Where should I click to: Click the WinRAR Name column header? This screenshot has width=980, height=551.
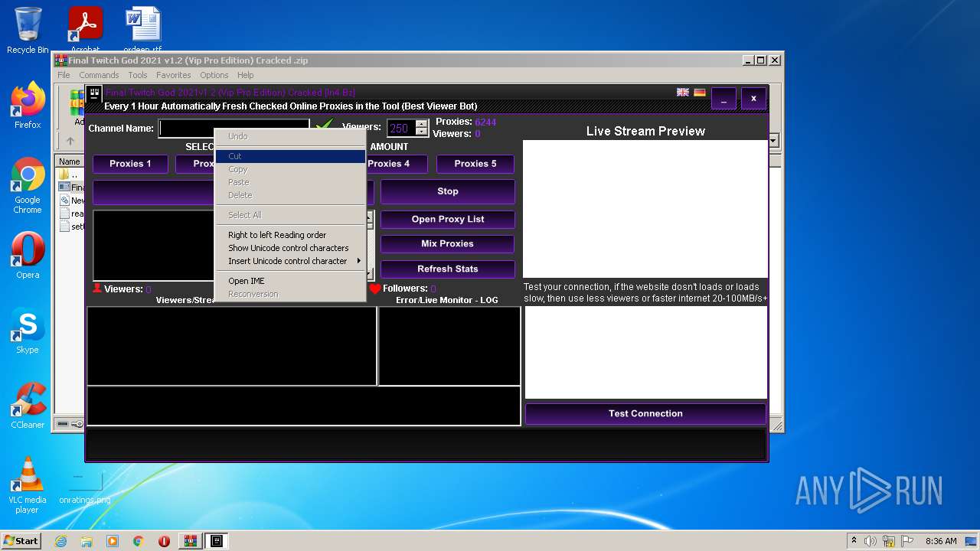[70, 161]
